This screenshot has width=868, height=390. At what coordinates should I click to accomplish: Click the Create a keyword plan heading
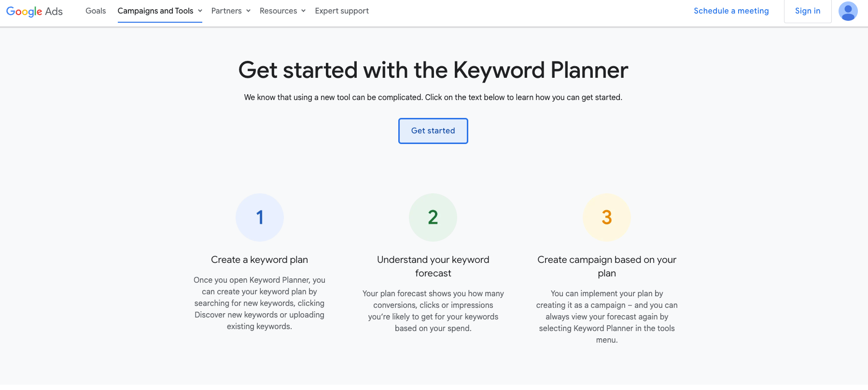click(x=260, y=260)
